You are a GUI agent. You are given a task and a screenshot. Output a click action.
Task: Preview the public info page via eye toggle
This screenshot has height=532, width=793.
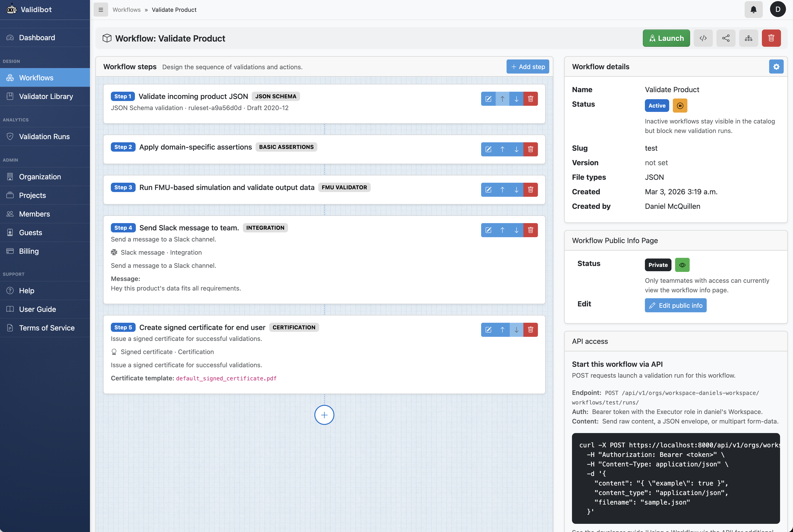pyautogui.click(x=682, y=265)
